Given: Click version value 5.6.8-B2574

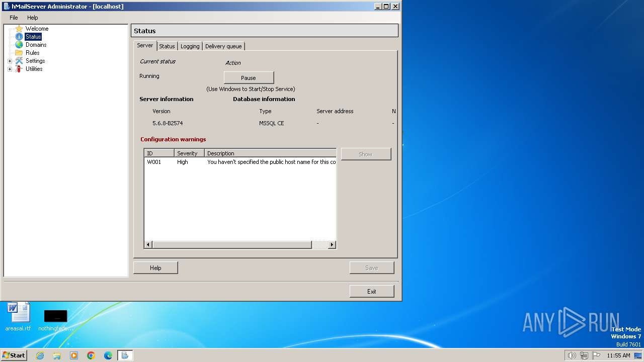Looking at the screenshot, I should click(x=168, y=123).
